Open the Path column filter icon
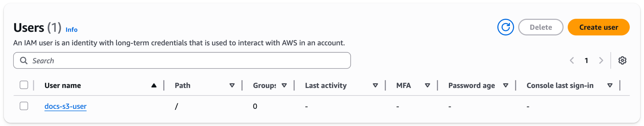 232,85
